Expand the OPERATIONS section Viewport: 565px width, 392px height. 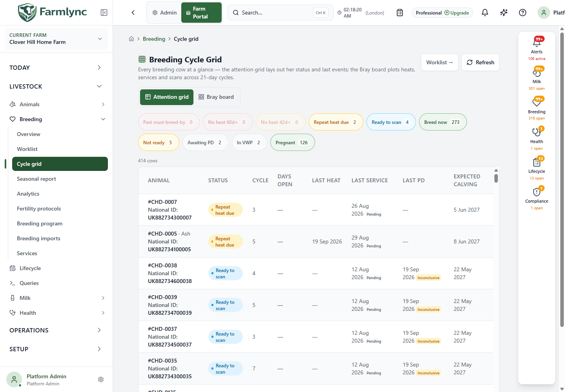click(56, 330)
